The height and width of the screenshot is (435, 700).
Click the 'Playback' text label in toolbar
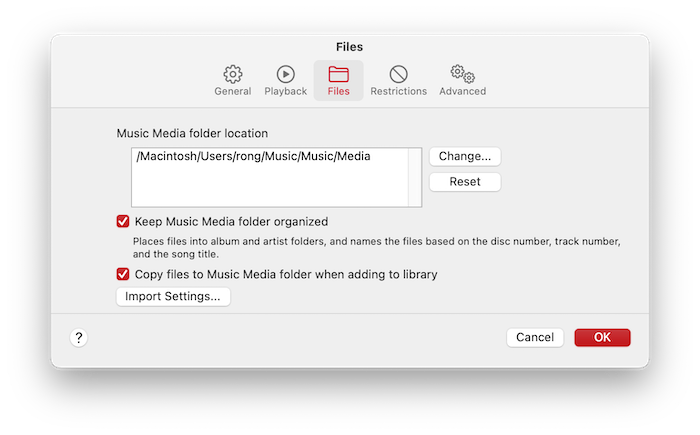click(x=285, y=91)
